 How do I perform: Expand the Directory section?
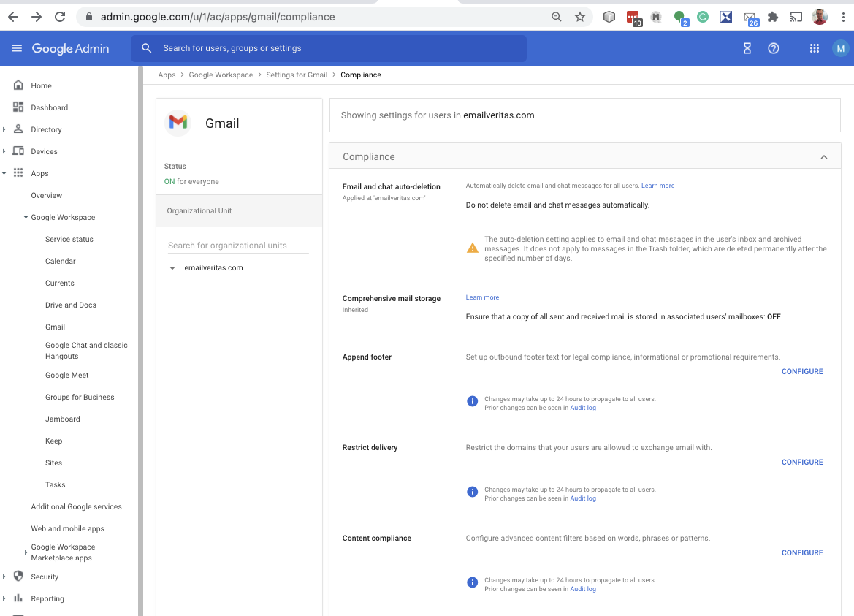[4, 129]
